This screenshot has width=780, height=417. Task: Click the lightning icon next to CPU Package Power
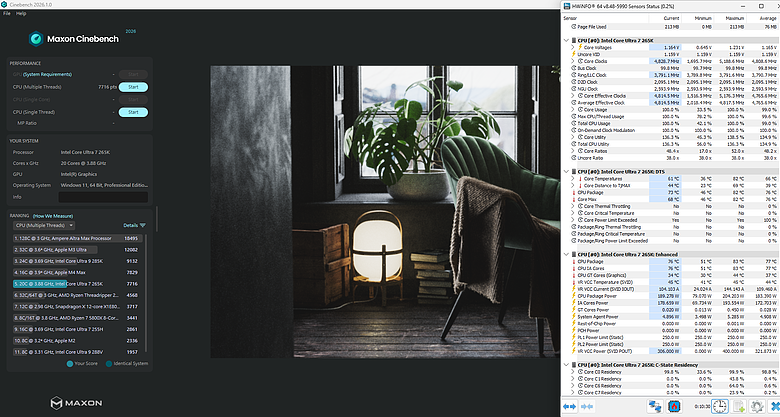[574, 296]
